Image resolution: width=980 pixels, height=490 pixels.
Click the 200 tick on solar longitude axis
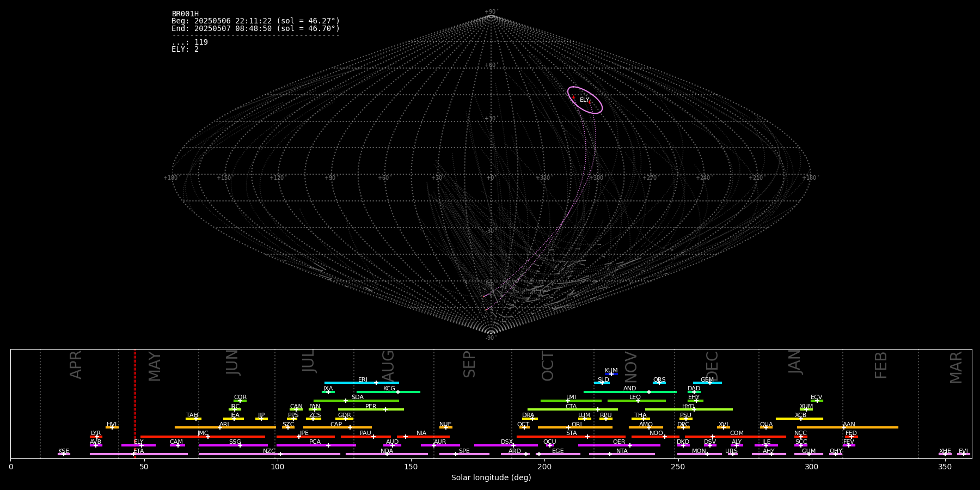click(544, 466)
